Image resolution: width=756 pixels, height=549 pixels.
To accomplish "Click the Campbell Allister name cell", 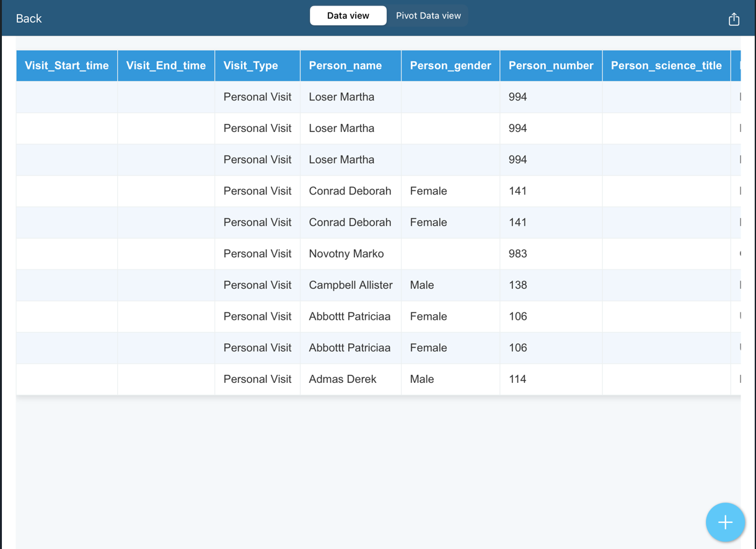I will pos(351,285).
